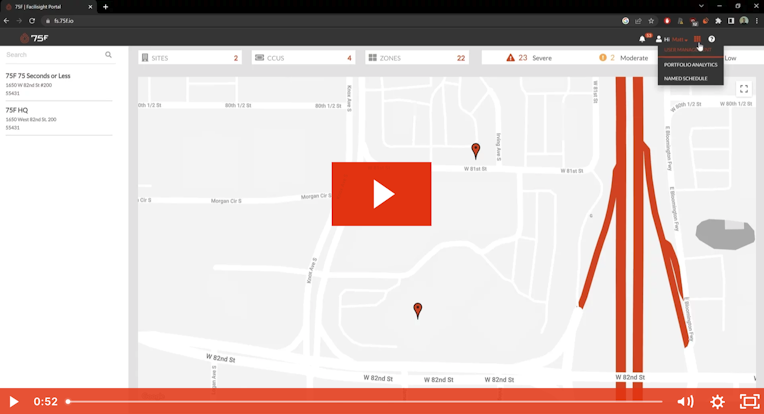
Task: Click the user profile icon beside Hi Matt
Action: (659, 39)
